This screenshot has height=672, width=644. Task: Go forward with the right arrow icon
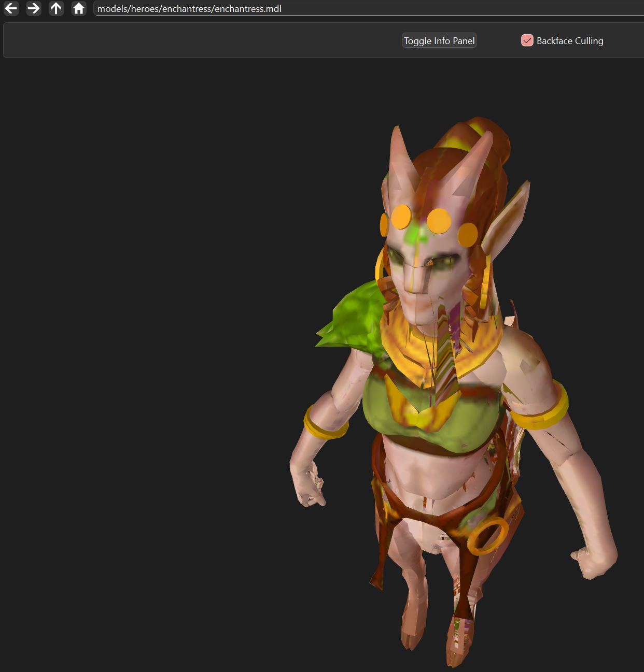click(x=34, y=8)
